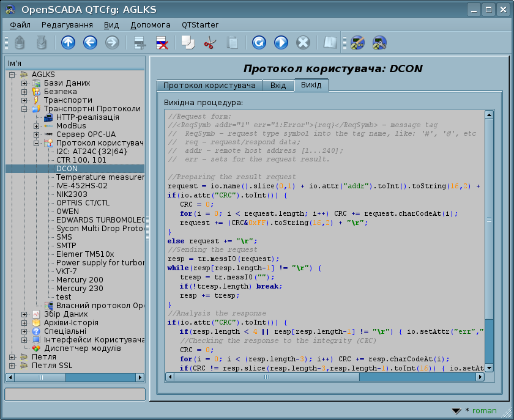
Task: Click the Copy item toolbar icon
Action: (x=187, y=42)
